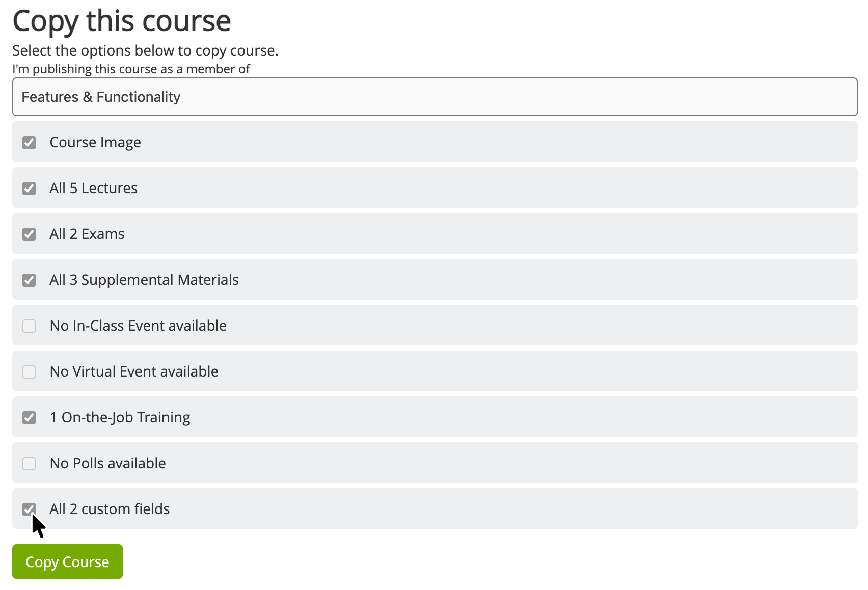Toggle the All 2 Exams checkbox
Viewport: 868px width, 590px height.
click(x=29, y=234)
